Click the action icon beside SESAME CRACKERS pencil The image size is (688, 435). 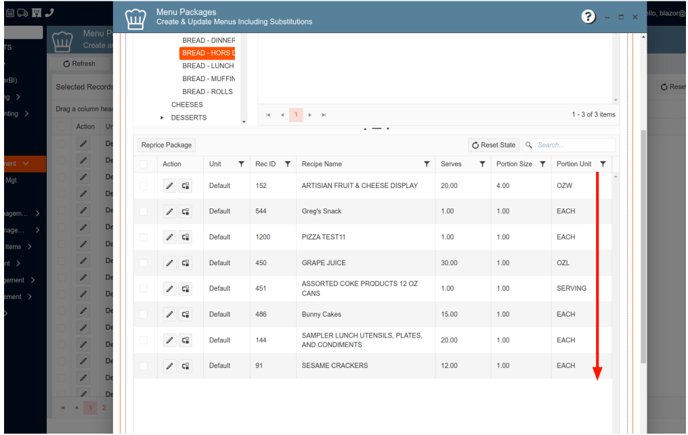coord(186,366)
